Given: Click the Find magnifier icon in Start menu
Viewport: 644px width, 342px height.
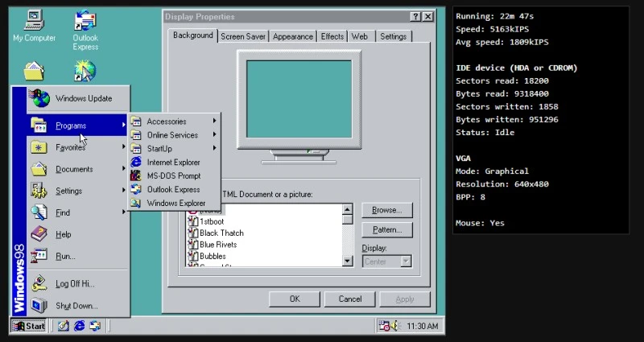Looking at the screenshot, I should [39, 212].
